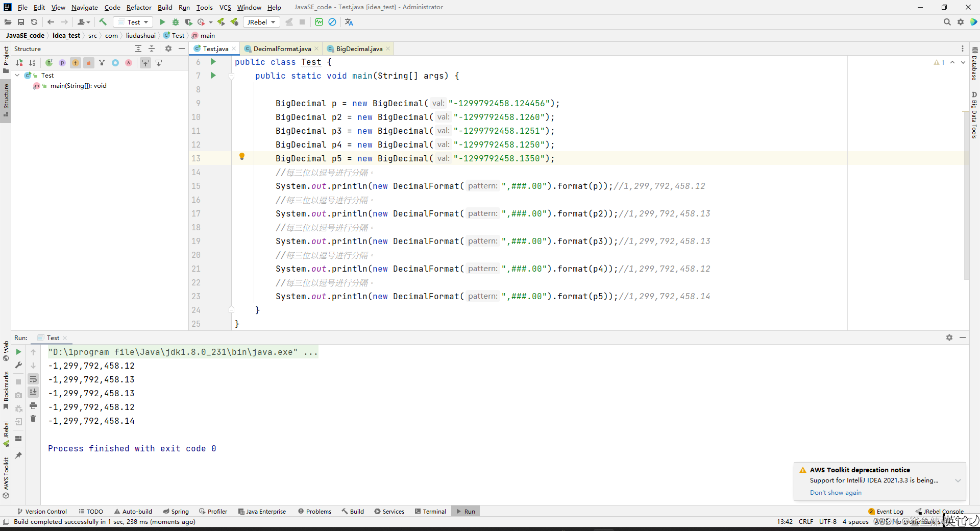The width and height of the screenshot is (980, 531).
Task: Switch to BigDecimal.java tab
Action: pos(359,49)
